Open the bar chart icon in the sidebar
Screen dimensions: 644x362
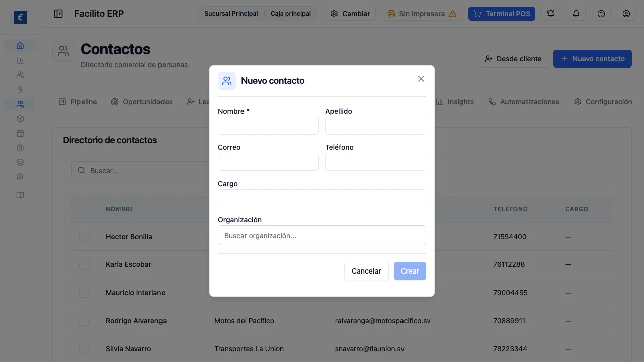tap(20, 60)
